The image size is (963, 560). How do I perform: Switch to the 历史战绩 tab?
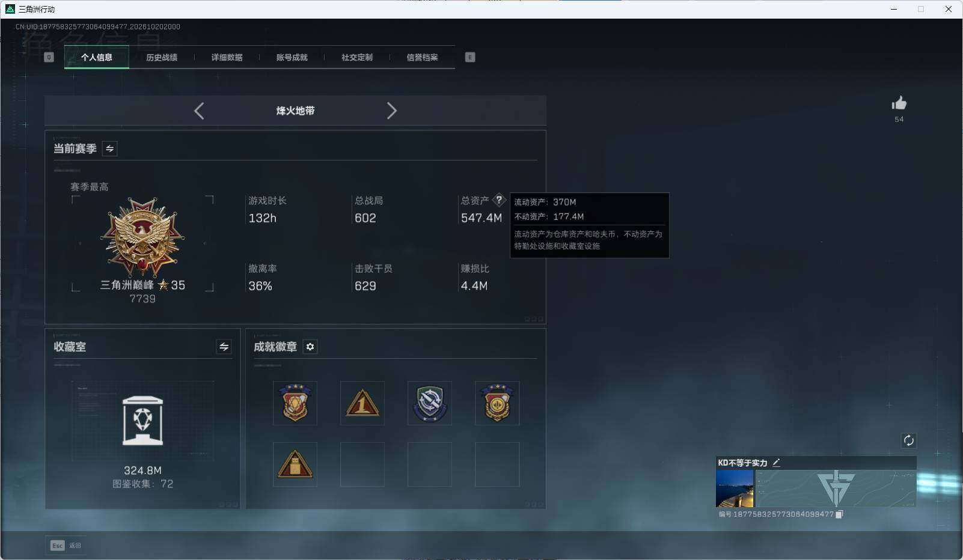[162, 57]
